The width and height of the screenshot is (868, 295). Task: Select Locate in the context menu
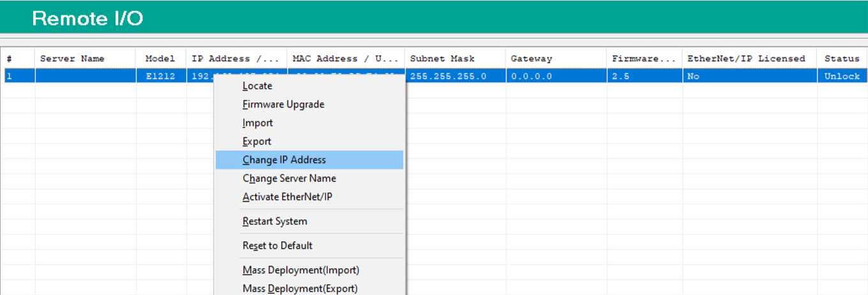(x=257, y=86)
